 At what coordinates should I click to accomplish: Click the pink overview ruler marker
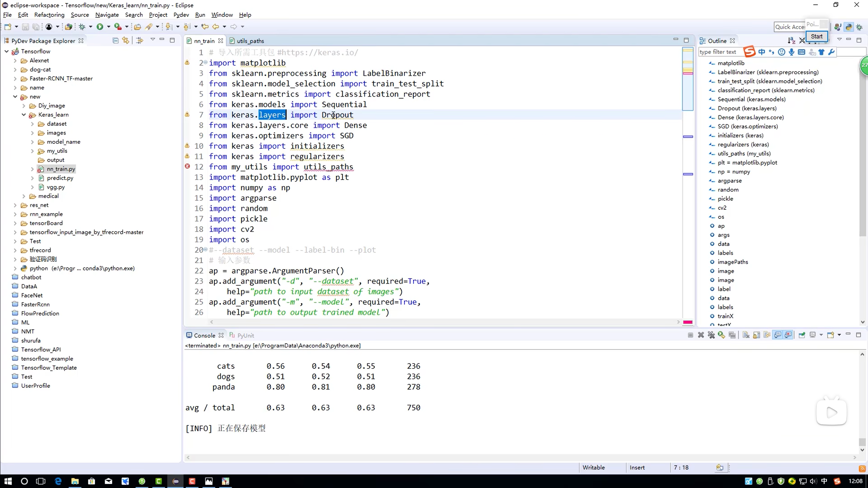[688, 73]
